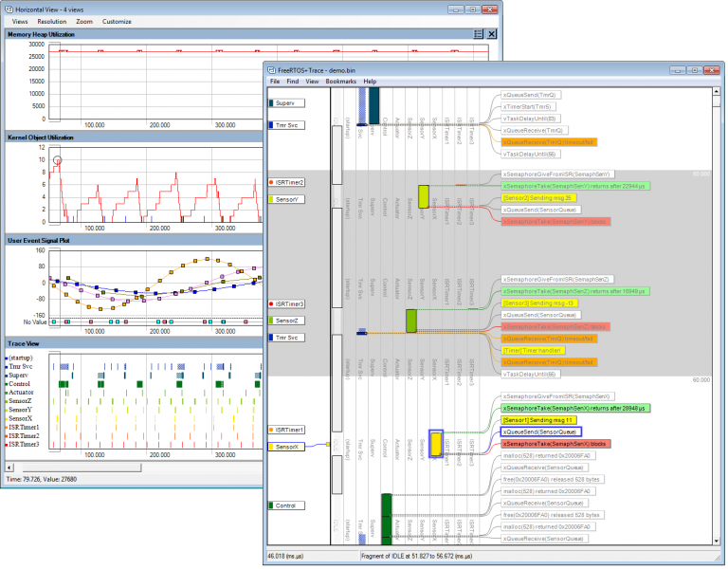Select the top Tmr Svc actor label
Viewport: 728px width, 569px height.
coord(286,125)
